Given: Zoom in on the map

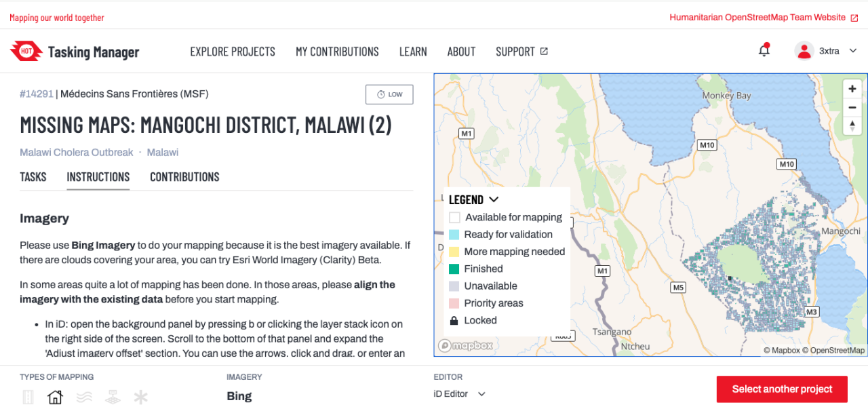Looking at the screenshot, I should click(852, 89).
